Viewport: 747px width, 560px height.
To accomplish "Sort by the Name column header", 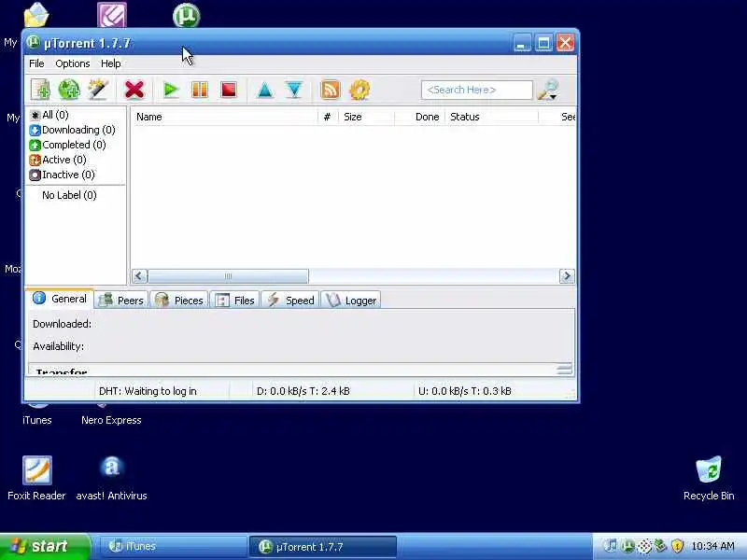I will [224, 117].
